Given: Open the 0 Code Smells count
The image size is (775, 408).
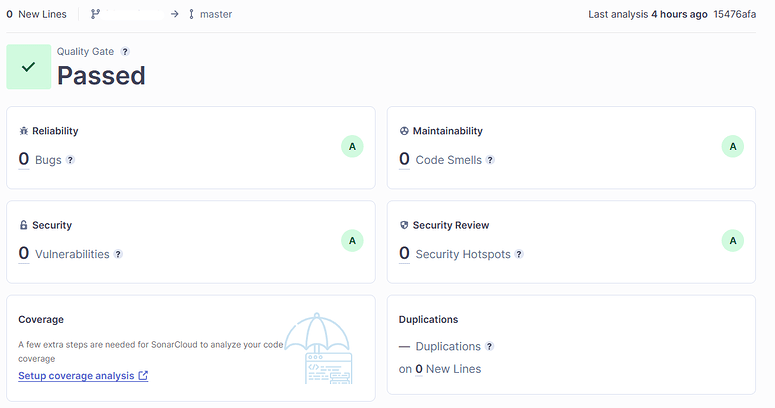Looking at the screenshot, I should 404,159.
